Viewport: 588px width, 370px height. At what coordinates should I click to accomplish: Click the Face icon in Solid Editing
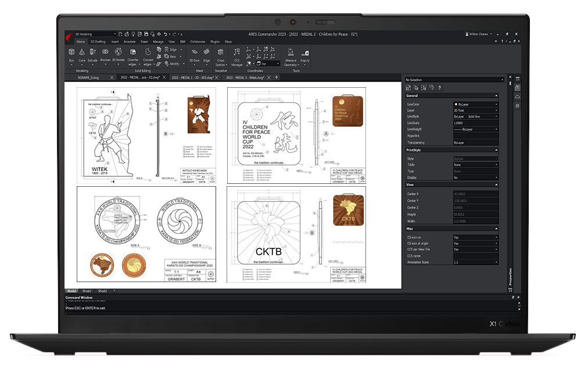point(170,56)
